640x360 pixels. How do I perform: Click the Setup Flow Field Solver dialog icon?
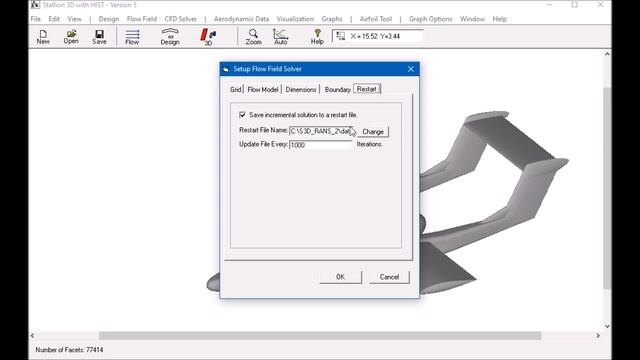pyautogui.click(x=226, y=69)
